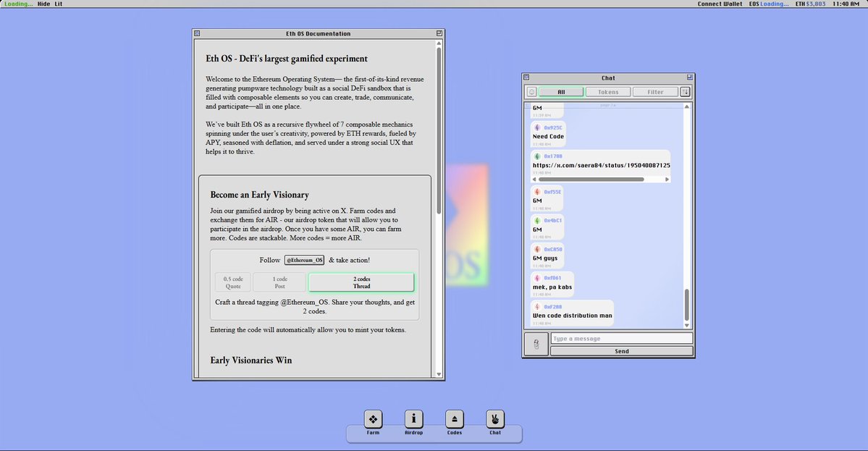Select the 0.5 code Quote option
868x451 pixels.
click(233, 282)
